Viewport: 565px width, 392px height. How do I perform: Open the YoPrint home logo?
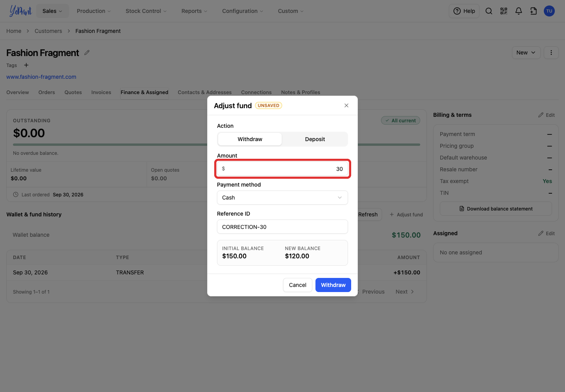(20, 11)
